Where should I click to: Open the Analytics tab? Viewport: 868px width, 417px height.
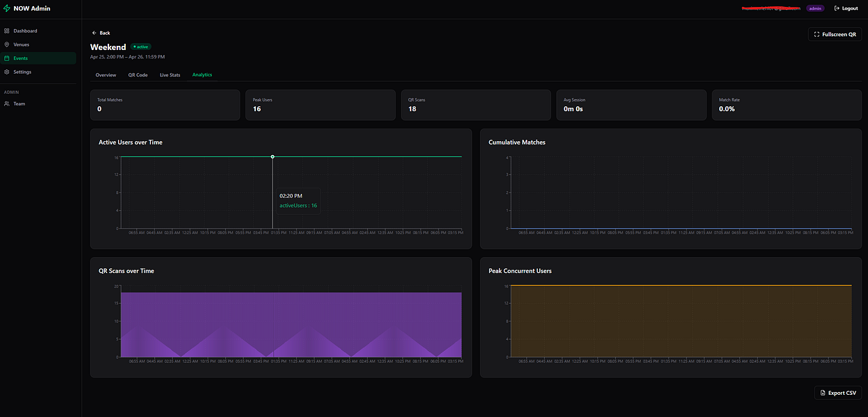point(202,75)
